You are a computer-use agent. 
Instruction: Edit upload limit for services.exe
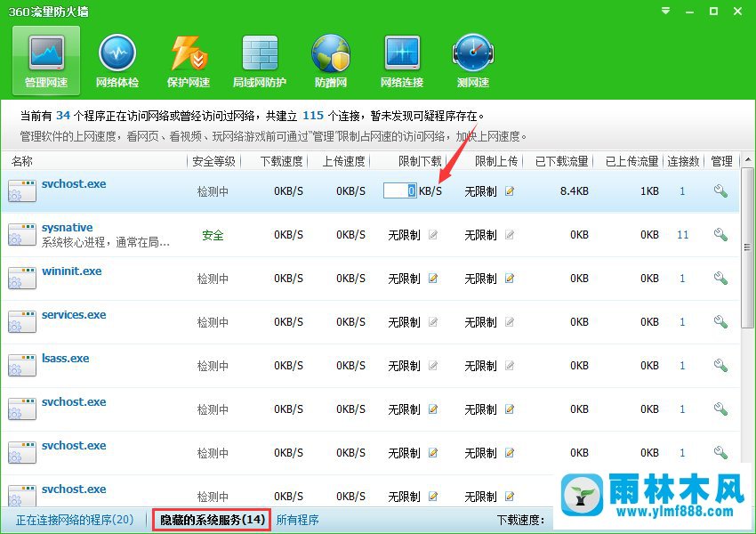[x=510, y=322]
